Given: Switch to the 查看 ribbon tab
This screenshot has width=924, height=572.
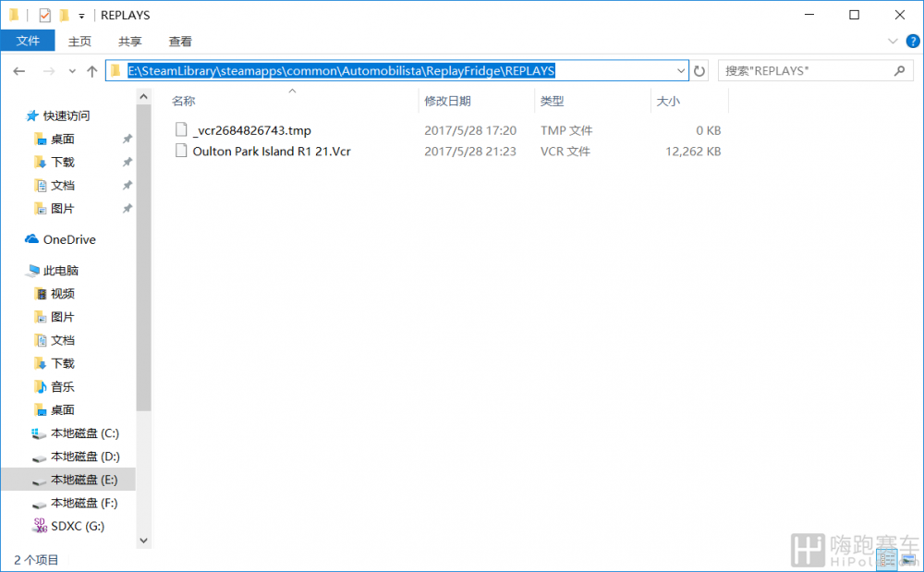Looking at the screenshot, I should click(x=180, y=42).
